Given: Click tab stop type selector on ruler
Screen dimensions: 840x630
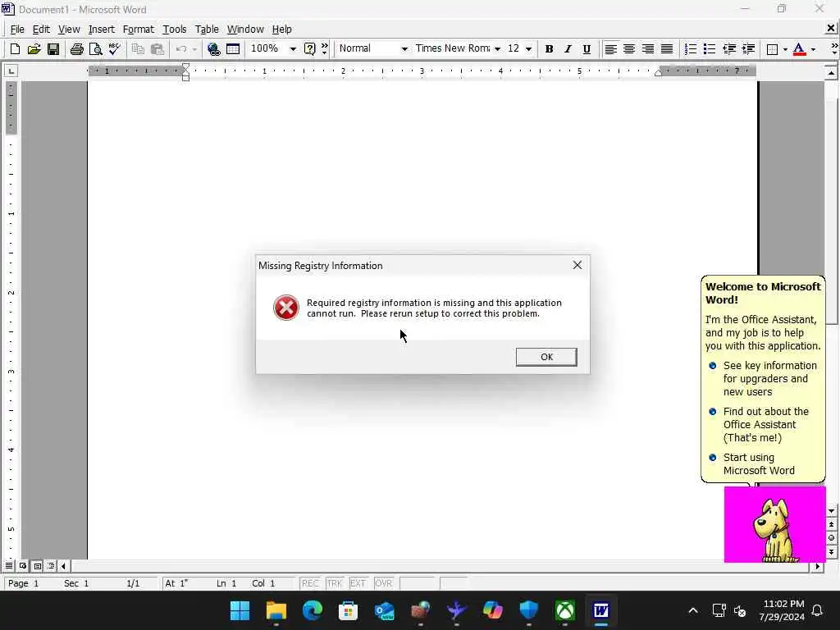Looking at the screenshot, I should point(11,71).
